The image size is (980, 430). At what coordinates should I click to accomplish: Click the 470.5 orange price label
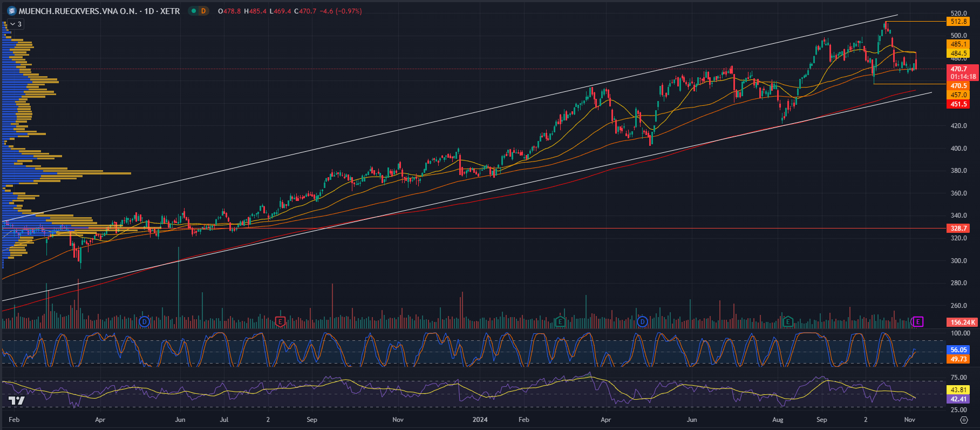(x=958, y=86)
